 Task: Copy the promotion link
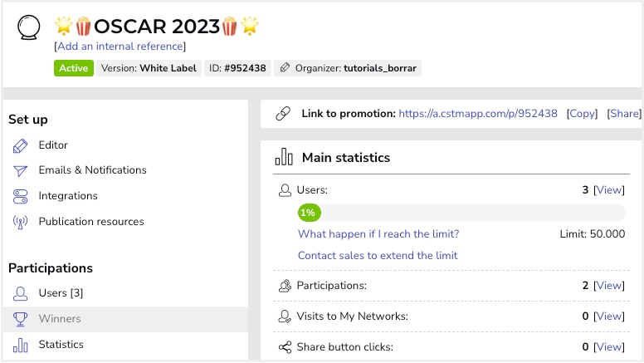(x=582, y=114)
